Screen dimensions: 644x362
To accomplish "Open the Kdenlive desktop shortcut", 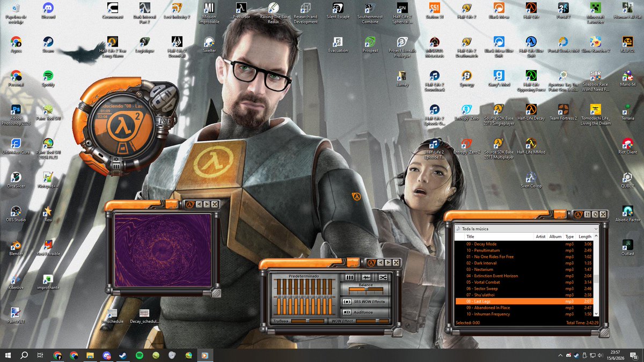I will point(16,282).
